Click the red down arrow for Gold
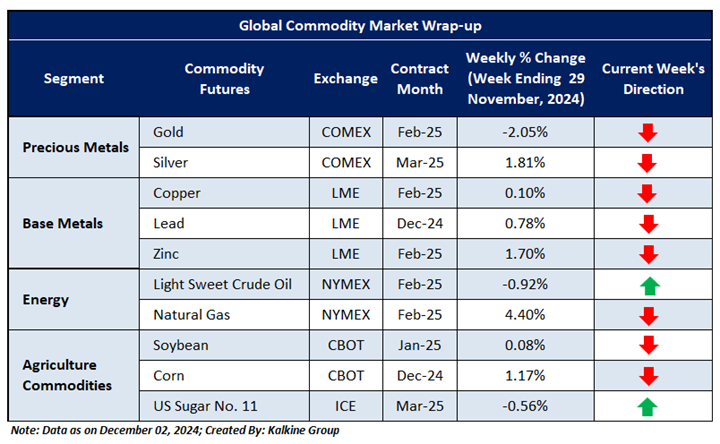The height and width of the screenshot is (444, 720). tap(646, 132)
